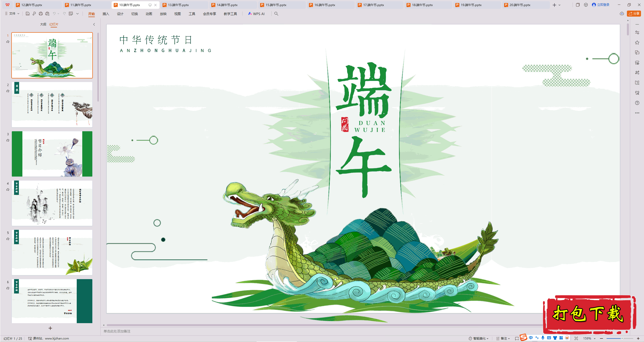The height and width of the screenshot is (342, 644).
Task: Click the Print icon
Action: [x=41, y=14]
